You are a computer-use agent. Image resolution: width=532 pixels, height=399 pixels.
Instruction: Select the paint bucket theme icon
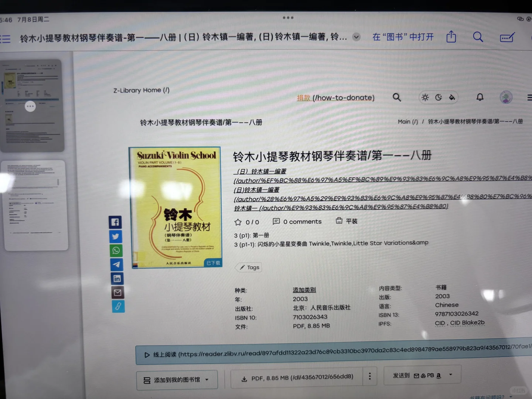click(x=452, y=98)
